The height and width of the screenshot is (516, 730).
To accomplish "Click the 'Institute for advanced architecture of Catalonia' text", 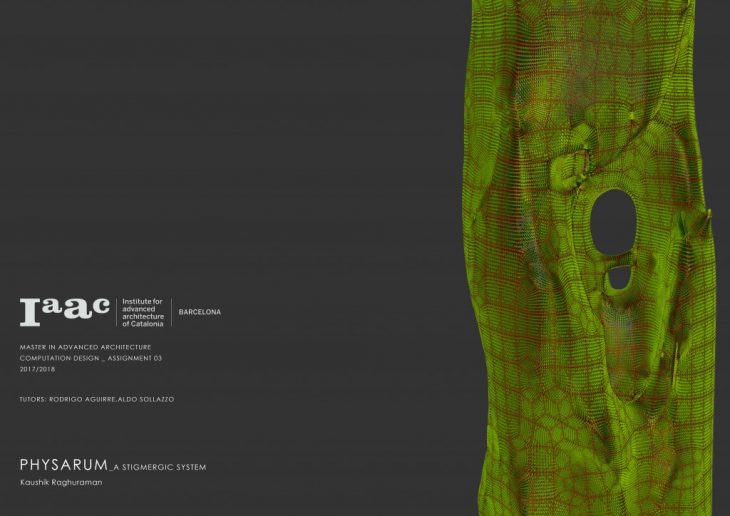I will click(143, 312).
